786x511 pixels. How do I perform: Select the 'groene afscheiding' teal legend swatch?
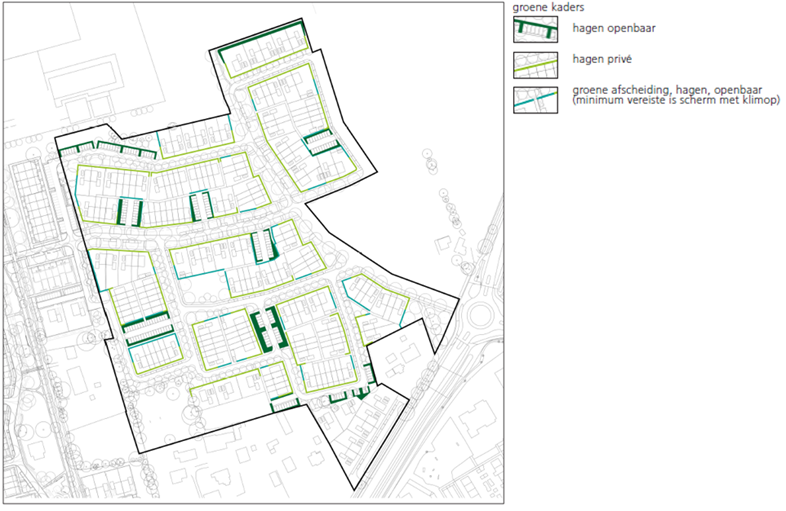tap(535, 100)
